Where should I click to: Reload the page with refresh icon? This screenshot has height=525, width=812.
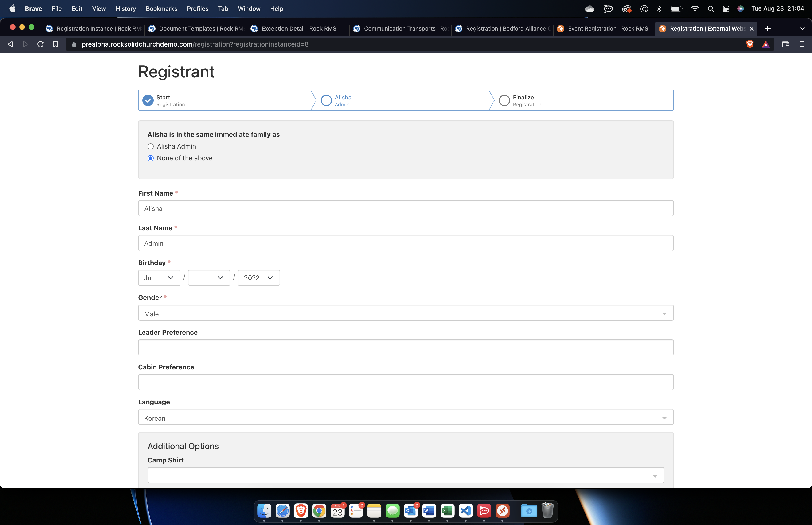tap(40, 44)
